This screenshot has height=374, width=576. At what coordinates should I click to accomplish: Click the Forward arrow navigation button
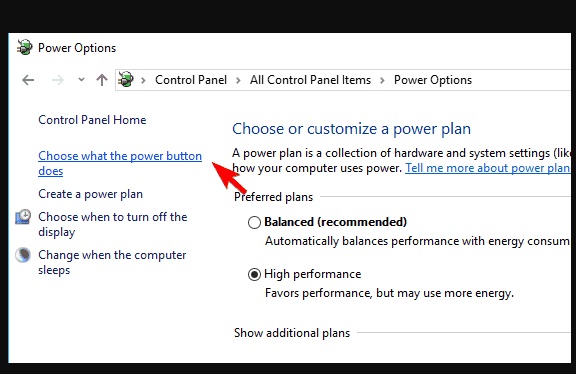click(58, 80)
